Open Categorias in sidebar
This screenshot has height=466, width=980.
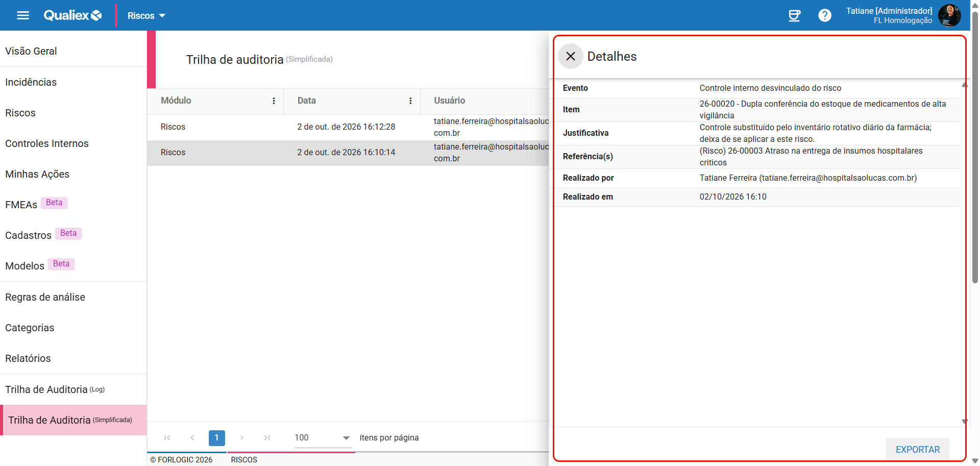pyautogui.click(x=30, y=328)
